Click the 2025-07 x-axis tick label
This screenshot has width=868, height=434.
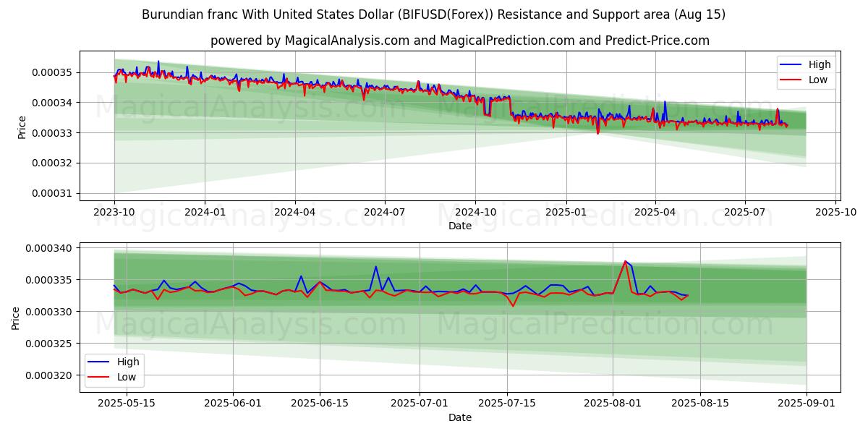coord(745,213)
